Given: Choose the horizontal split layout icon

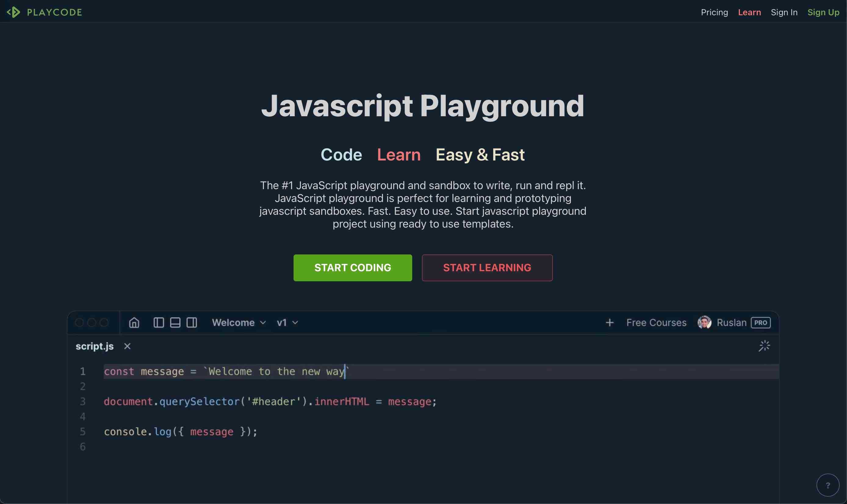Looking at the screenshot, I should tap(175, 322).
